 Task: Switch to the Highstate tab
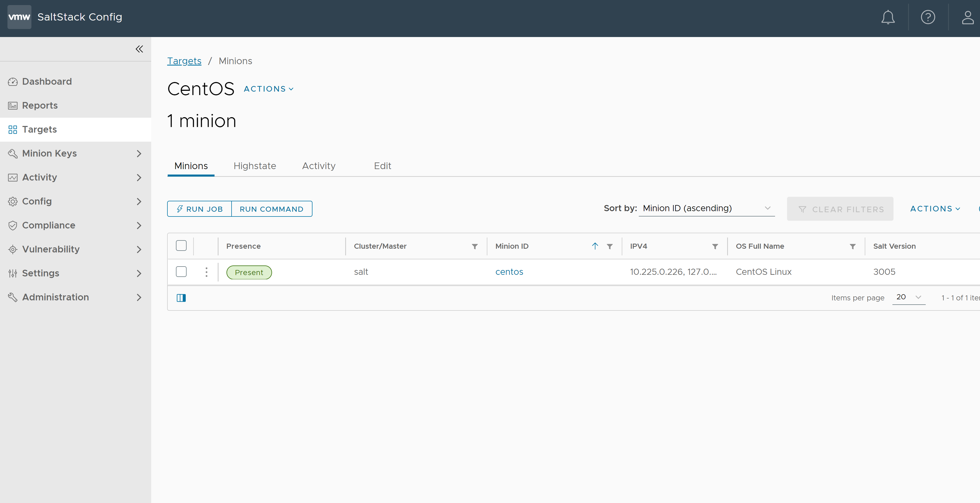pyautogui.click(x=254, y=166)
